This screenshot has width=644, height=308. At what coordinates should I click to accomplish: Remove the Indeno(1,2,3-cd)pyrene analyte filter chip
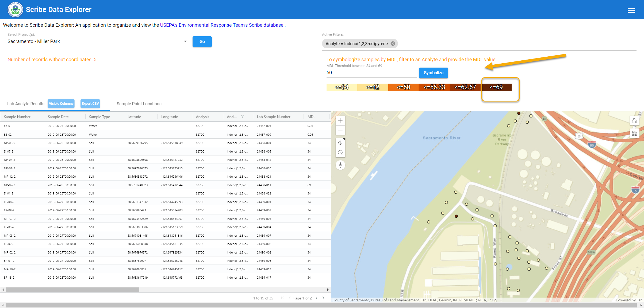393,44
